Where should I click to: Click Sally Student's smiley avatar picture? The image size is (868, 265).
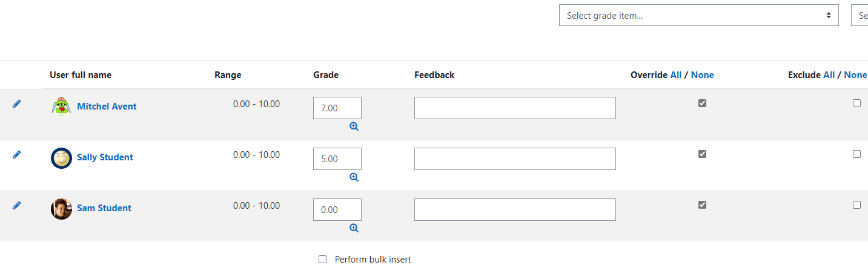click(61, 158)
